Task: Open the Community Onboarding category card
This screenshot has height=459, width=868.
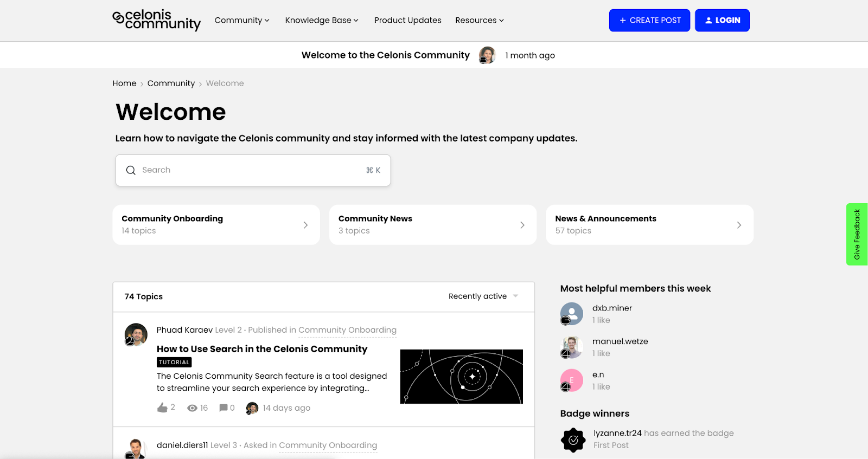Action: pos(216,225)
